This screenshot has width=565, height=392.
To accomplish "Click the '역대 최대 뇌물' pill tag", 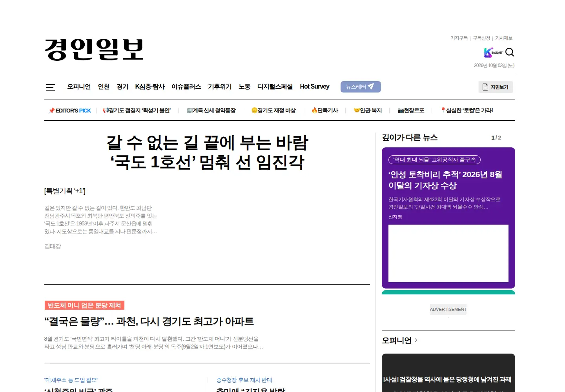I will tap(434, 160).
